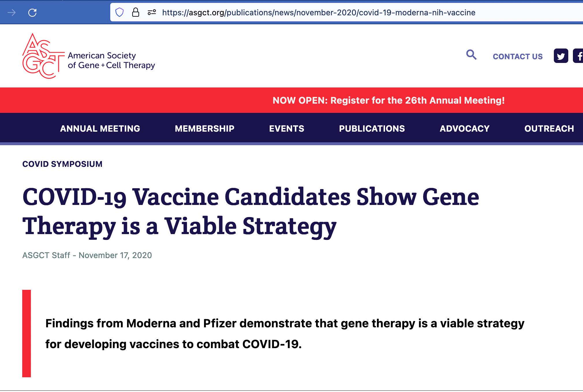Reload the page with the refresh icon
Viewport: 583px width, 392px height.
pos(32,12)
